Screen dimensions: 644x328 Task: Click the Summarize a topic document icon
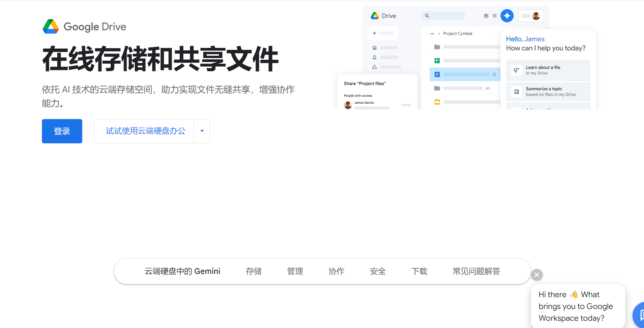[517, 92]
